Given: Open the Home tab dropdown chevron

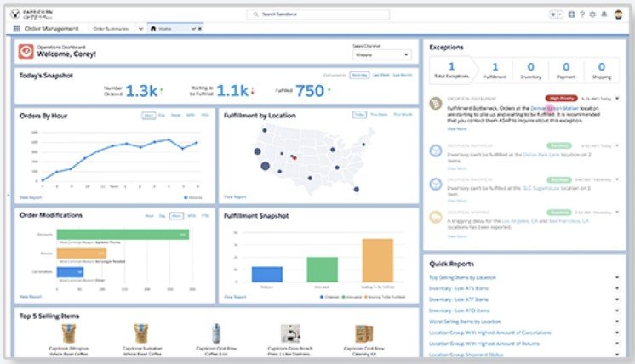Looking at the screenshot, I should click(x=193, y=29).
